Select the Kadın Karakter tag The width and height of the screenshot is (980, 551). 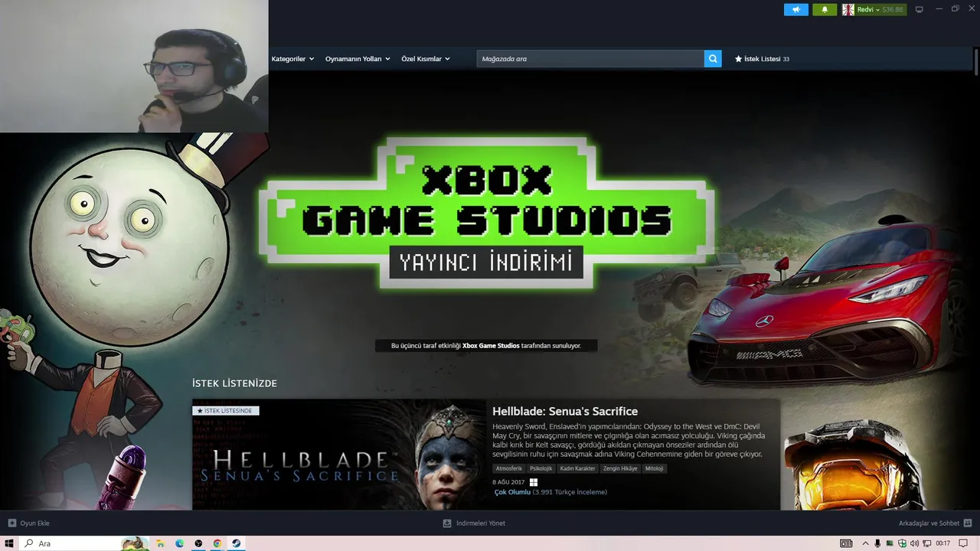pos(577,468)
